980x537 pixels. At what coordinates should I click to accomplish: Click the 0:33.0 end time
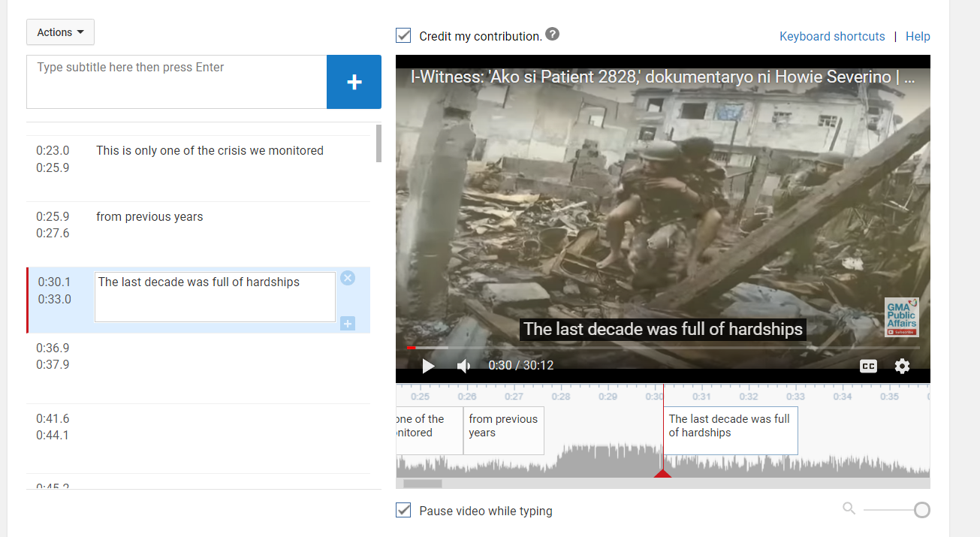click(x=54, y=299)
